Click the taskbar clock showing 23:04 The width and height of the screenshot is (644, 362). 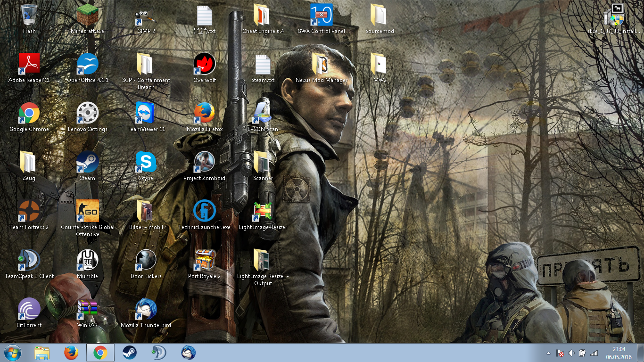coord(619,353)
